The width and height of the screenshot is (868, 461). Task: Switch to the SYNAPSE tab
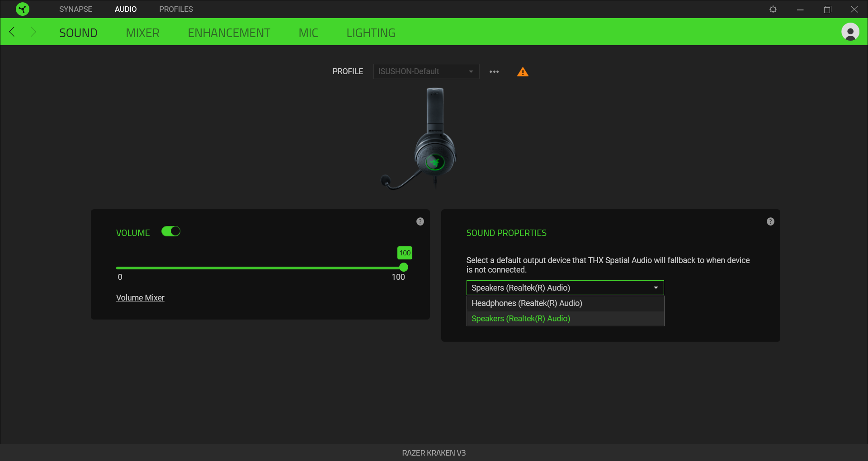(75, 9)
